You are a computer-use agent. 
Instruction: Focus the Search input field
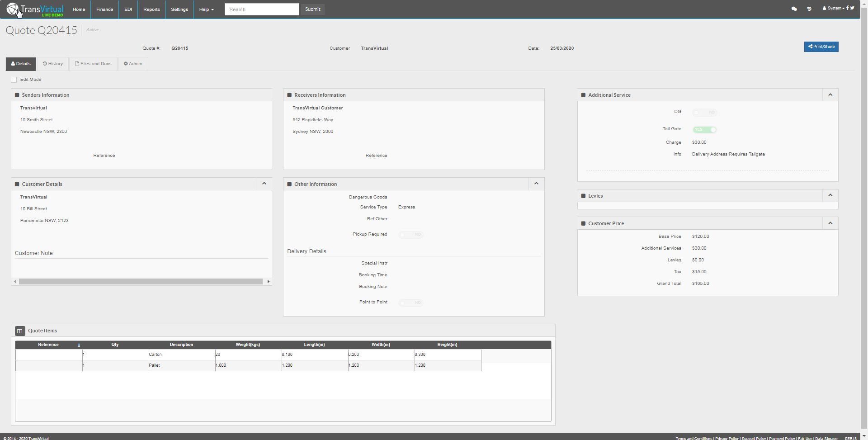pyautogui.click(x=262, y=9)
